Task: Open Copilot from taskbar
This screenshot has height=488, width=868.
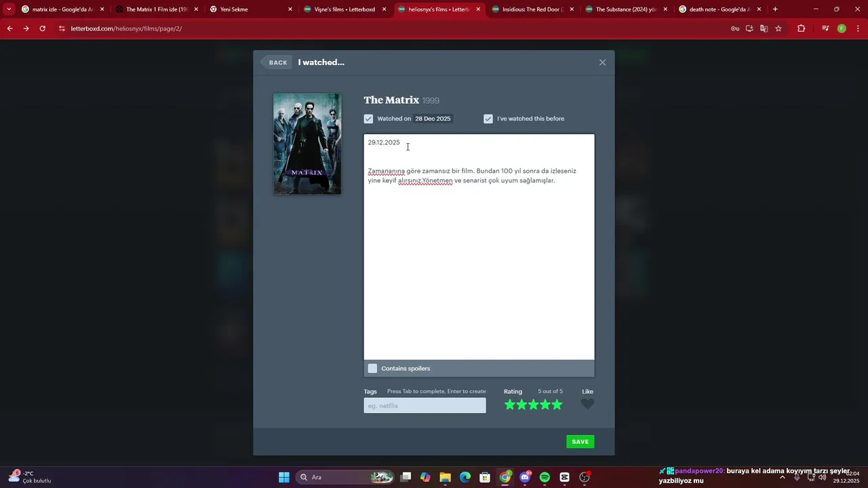Action: (425, 477)
